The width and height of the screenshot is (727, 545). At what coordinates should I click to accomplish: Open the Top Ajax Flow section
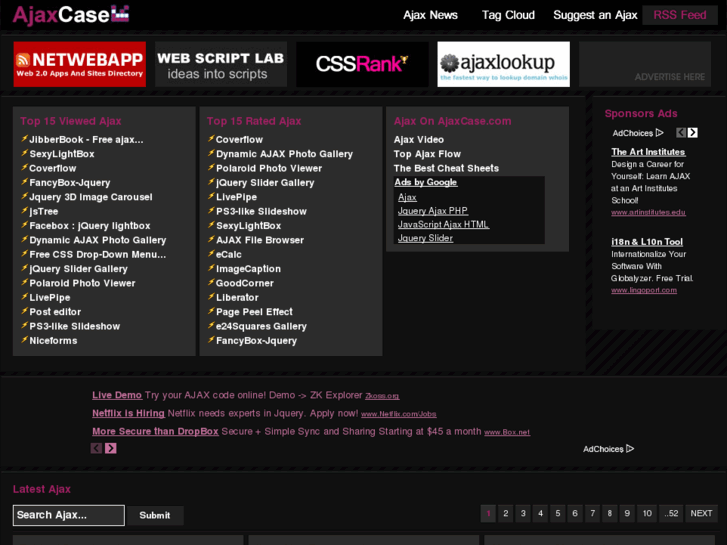coord(427,154)
